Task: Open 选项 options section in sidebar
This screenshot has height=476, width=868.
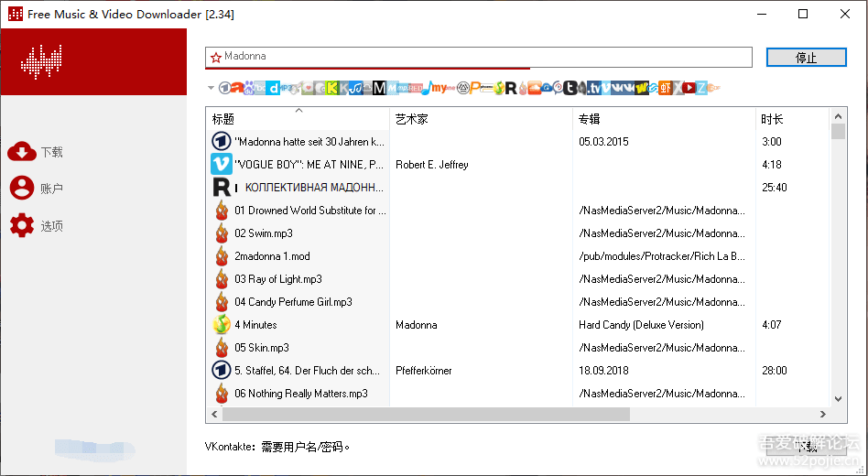Action: [36, 226]
